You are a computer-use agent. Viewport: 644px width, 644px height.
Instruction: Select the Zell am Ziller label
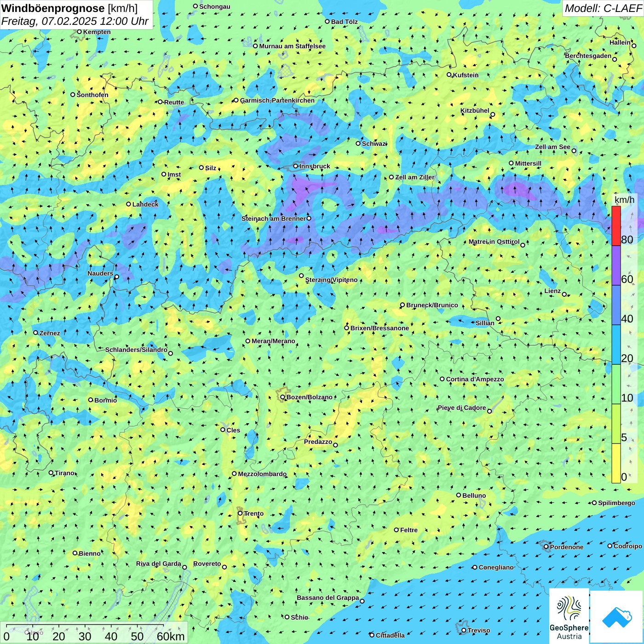click(414, 177)
